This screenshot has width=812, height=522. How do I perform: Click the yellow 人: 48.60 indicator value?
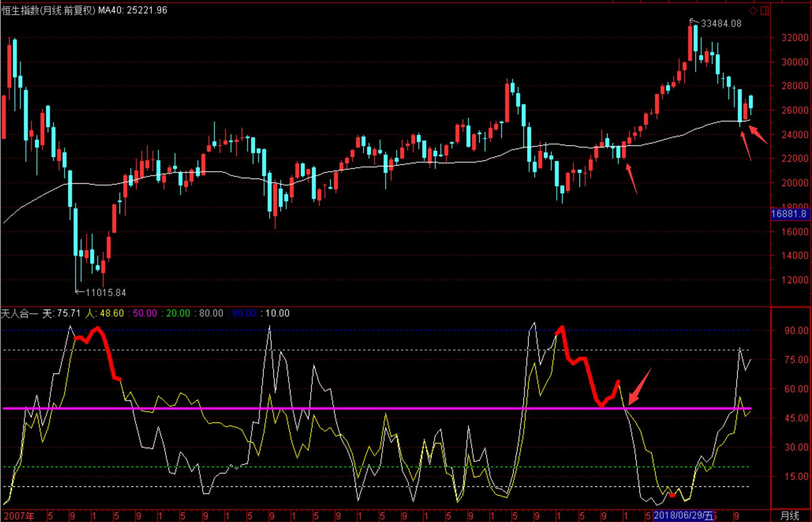(105, 314)
